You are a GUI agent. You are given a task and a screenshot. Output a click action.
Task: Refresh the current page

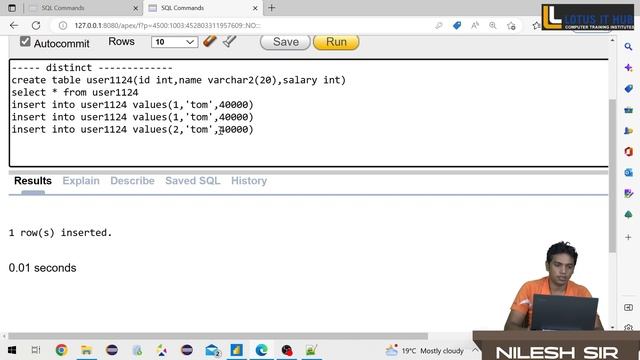pos(36,25)
